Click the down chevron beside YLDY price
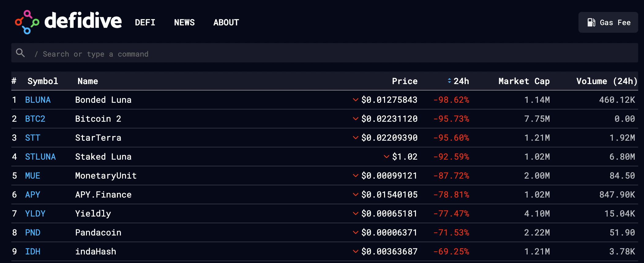The width and height of the screenshot is (644, 263). (x=355, y=213)
